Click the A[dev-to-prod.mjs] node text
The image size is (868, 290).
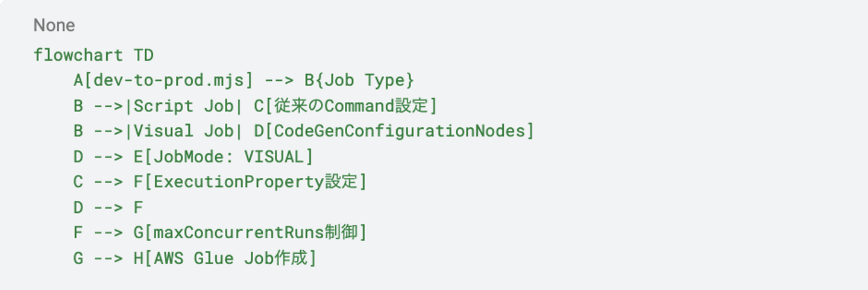pyautogui.click(x=163, y=80)
